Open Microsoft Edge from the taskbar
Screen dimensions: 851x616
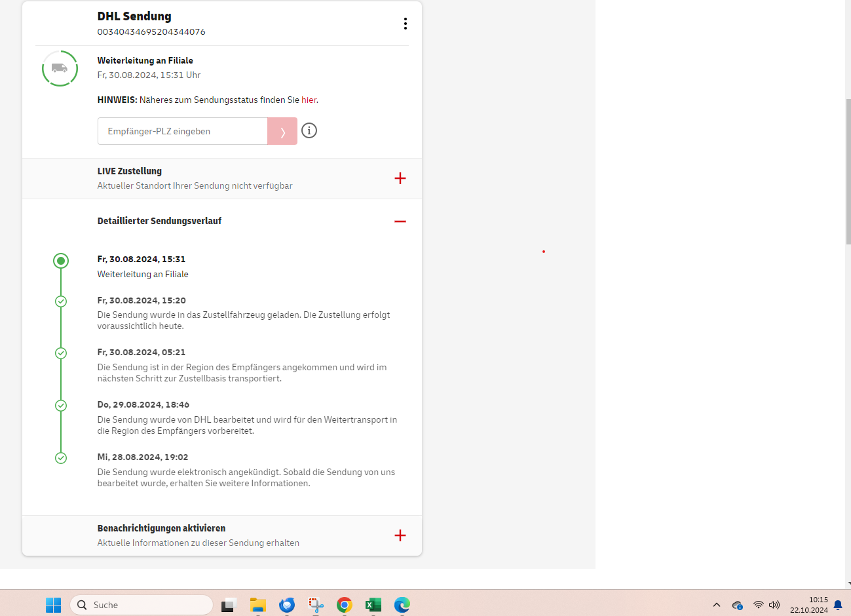coord(402,605)
